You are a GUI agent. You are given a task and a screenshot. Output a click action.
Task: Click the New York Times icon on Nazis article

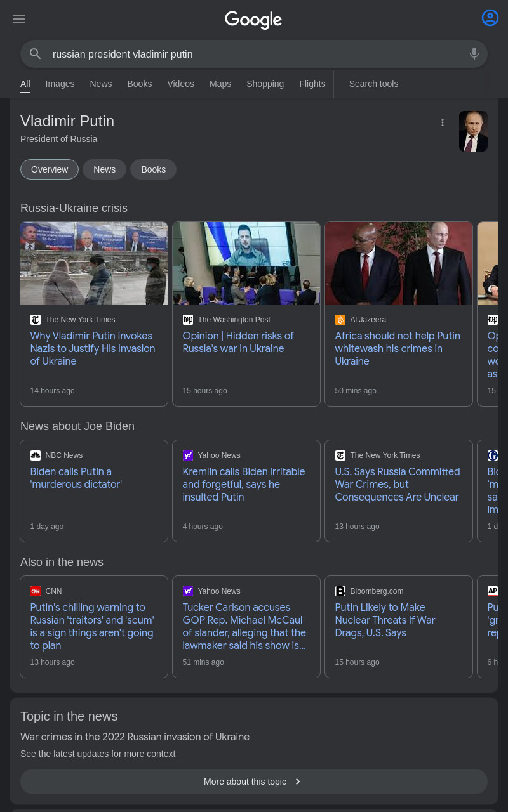(x=36, y=320)
